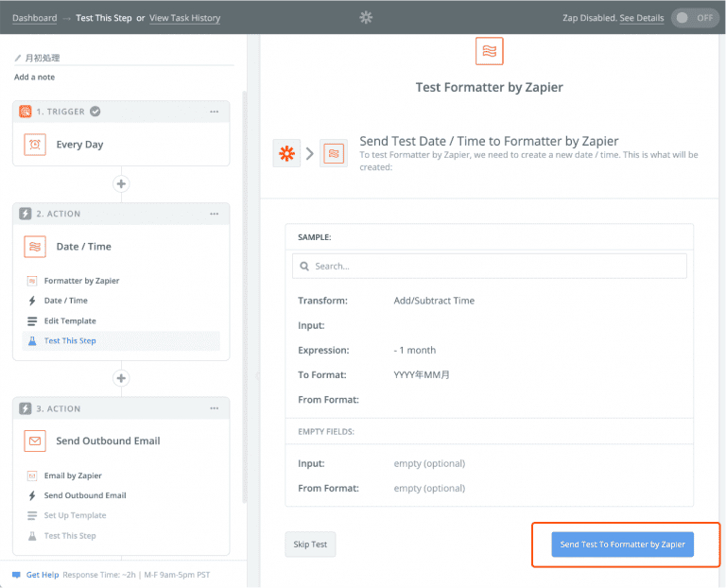Select Test This Step under Date / Time
Viewport: 726px width, 588px height.
click(x=70, y=341)
